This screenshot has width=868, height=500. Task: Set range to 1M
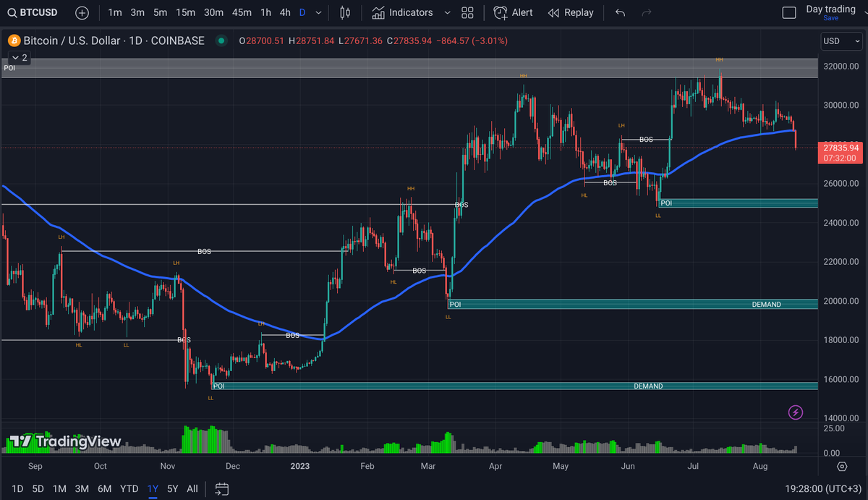(59, 488)
